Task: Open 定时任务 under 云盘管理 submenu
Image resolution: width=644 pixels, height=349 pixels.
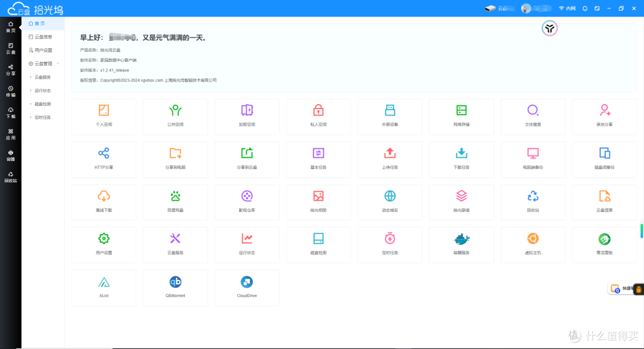Action: 43,117
